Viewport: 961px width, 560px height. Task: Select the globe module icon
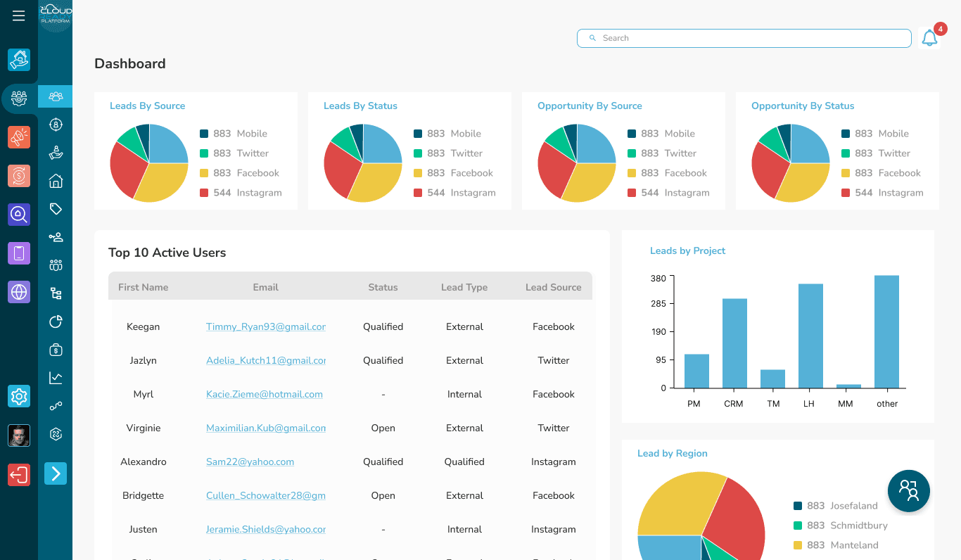click(19, 292)
